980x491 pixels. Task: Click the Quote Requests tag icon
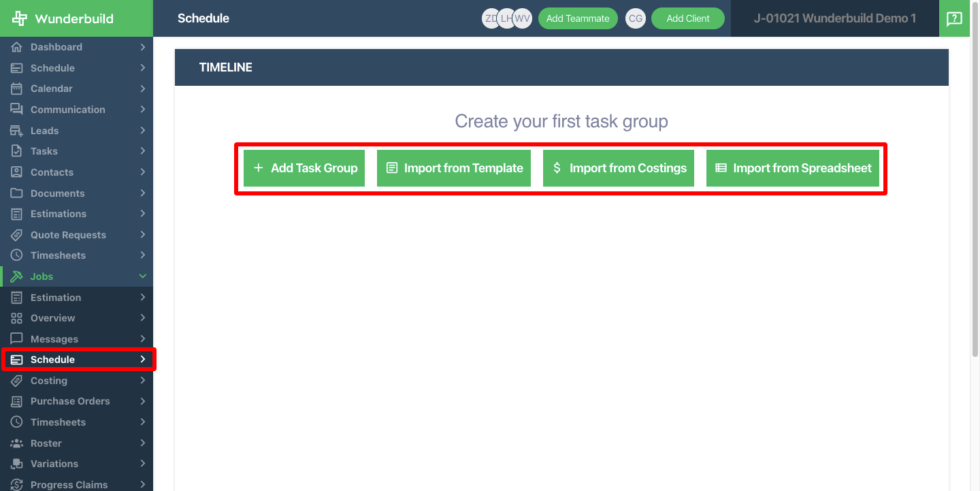click(x=17, y=235)
